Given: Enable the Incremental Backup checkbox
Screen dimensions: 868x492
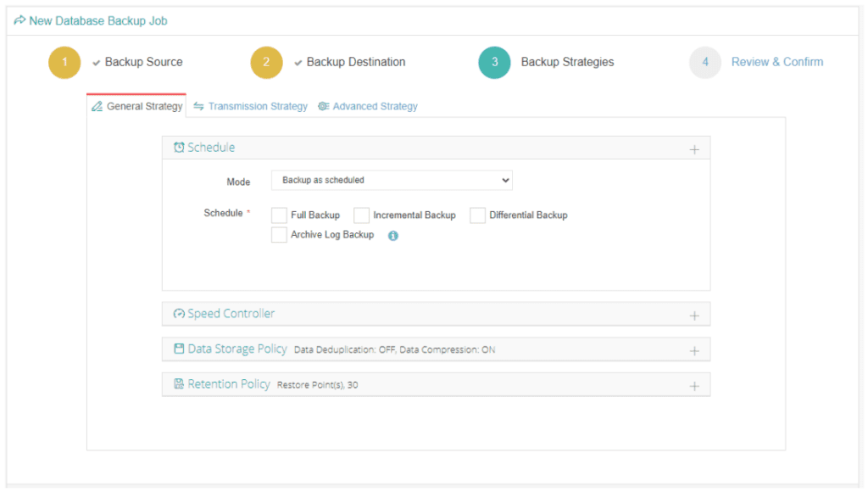Looking at the screenshot, I should tap(362, 215).
